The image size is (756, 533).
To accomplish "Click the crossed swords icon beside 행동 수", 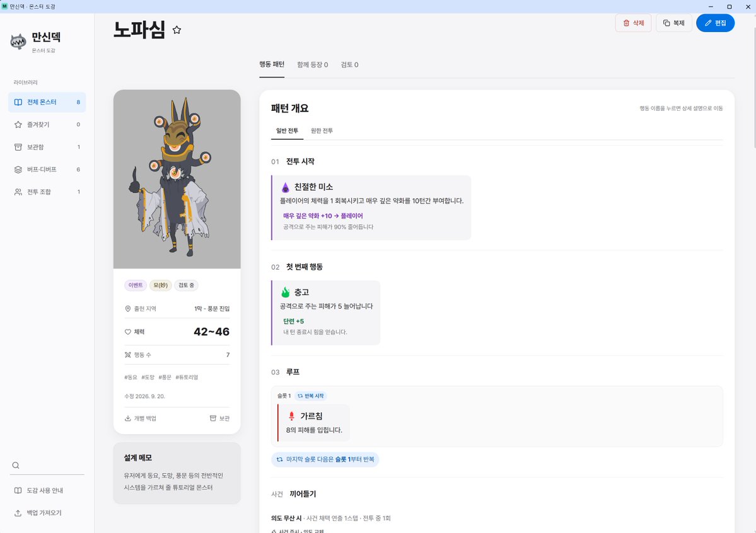I will point(128,355).
